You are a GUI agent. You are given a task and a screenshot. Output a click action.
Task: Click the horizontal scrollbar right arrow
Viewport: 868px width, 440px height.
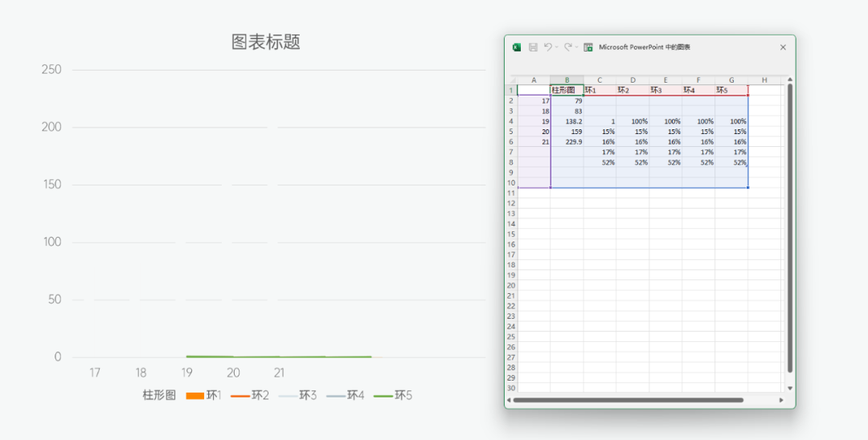781,400
